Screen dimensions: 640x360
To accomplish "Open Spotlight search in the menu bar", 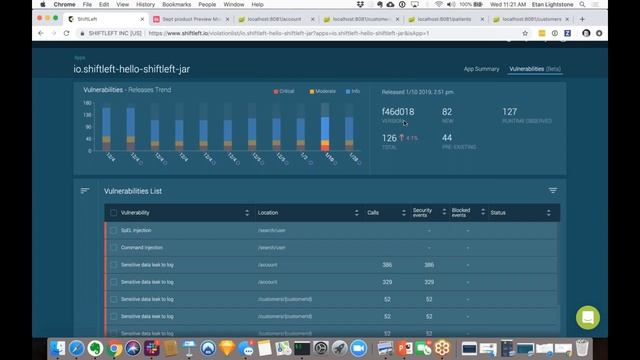I will click(x=582, y=4).
